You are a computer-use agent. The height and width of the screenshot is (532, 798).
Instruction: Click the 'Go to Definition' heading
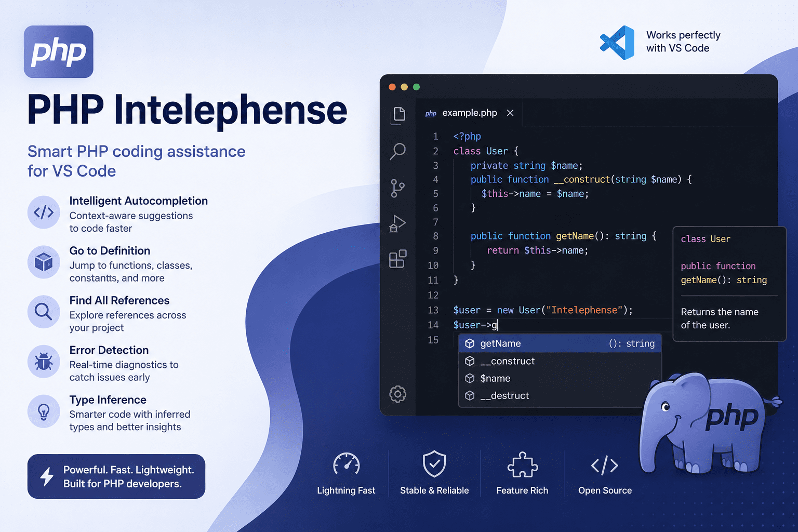tap(110, 250)
